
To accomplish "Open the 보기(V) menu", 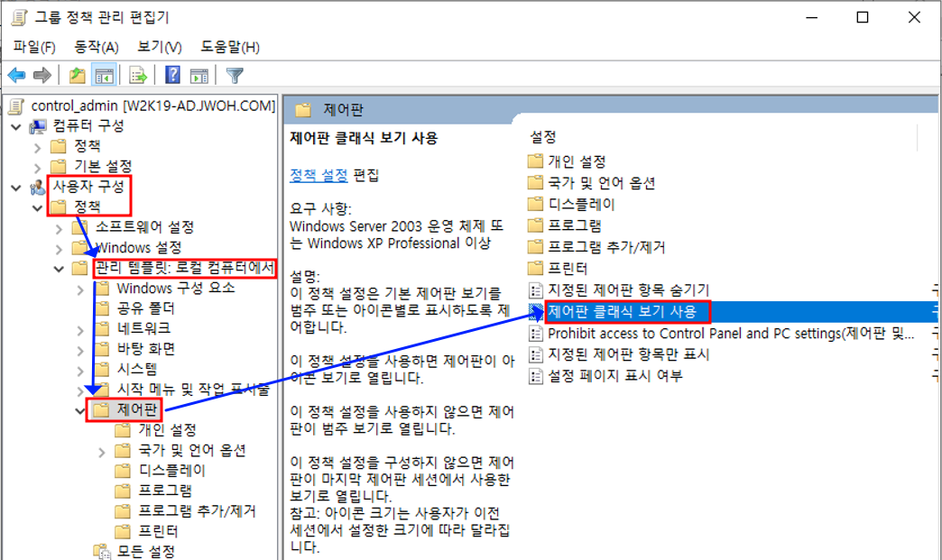I will point(159,47).
